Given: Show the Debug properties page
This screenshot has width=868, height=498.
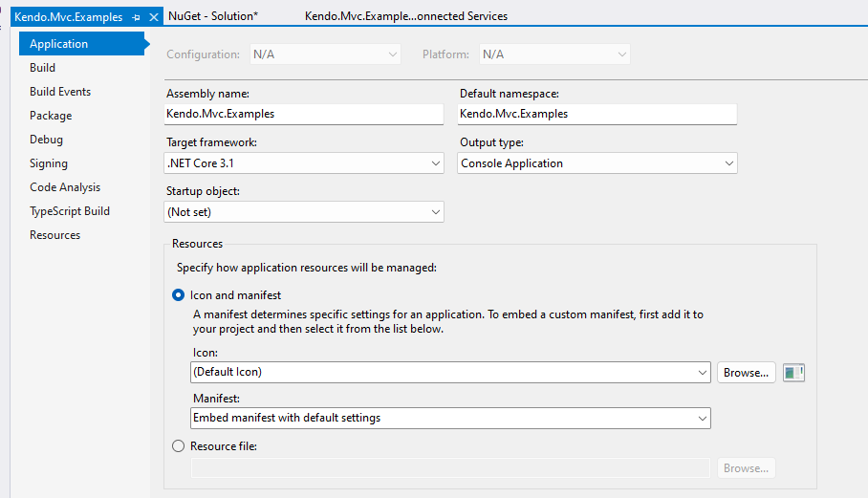Looking at the screenshot, I should 46,140.
